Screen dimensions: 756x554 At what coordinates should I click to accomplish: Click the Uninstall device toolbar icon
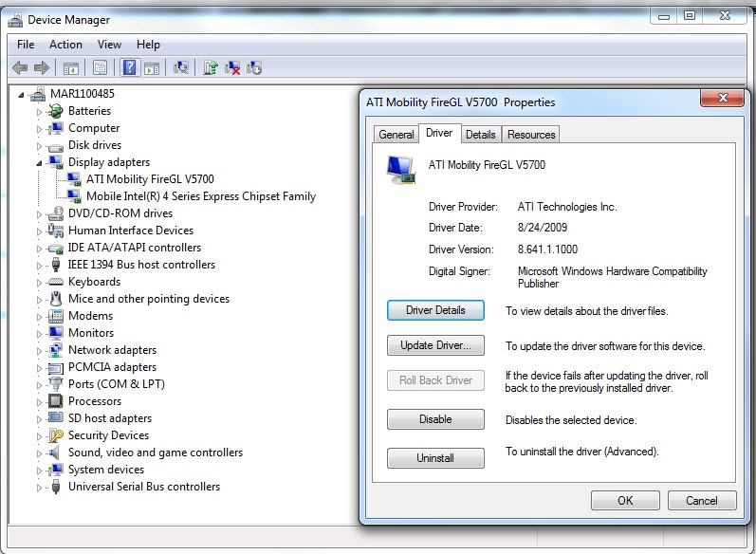click(232, 68)
